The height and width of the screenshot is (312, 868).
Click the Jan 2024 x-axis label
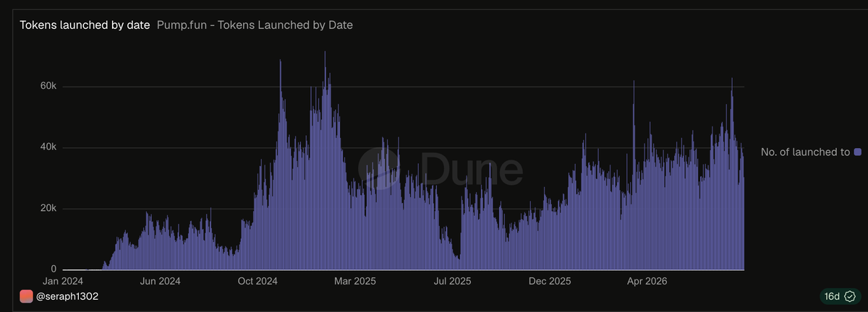(63, 281)
